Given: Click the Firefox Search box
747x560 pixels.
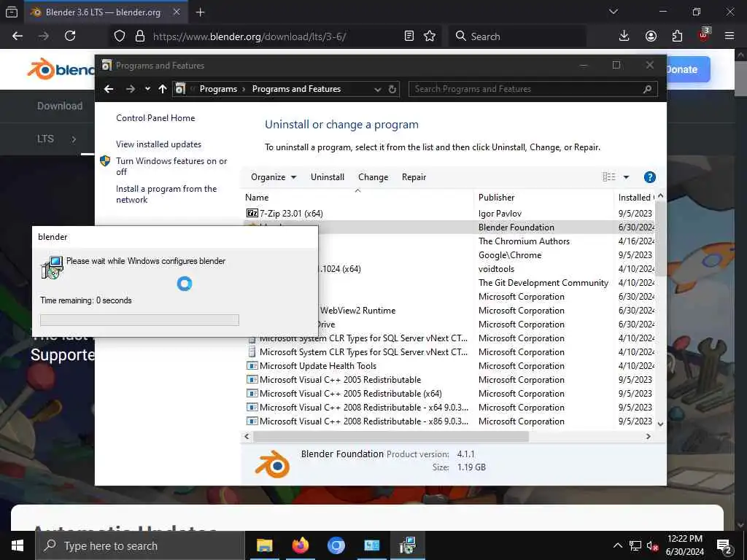Looking at the screenshot, I should point(517,36).
